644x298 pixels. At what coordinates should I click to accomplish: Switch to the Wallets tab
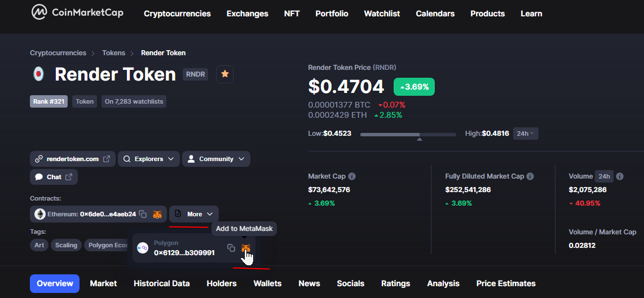tap(267, 283)
